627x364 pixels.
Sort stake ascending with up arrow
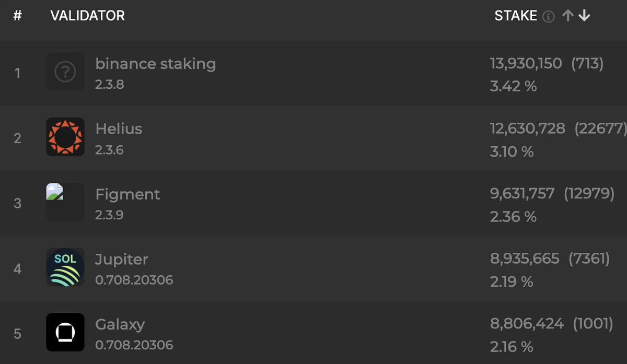point(568,16)
